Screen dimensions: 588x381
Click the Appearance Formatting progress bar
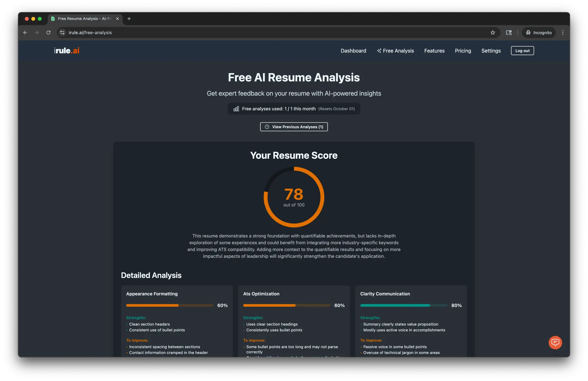coord(170,305)
